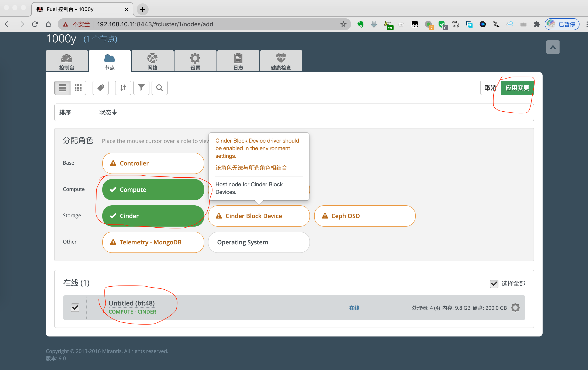Open the node labels tag button
This screenshot has height=370, width=588.
point(101,88)
